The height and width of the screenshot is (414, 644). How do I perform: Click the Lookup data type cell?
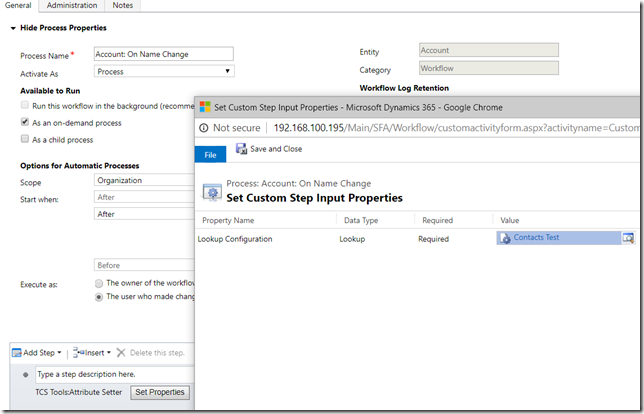click(352, 239)
